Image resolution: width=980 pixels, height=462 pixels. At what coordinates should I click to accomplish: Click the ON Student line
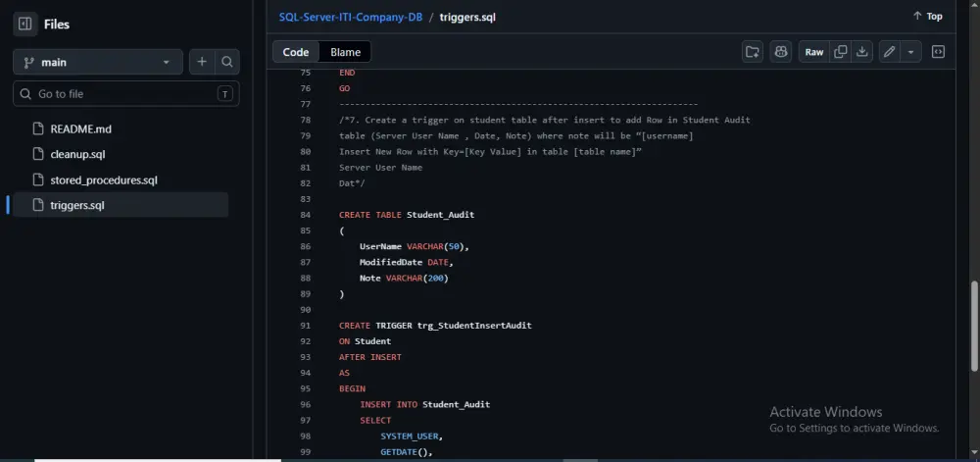(365, 341)
